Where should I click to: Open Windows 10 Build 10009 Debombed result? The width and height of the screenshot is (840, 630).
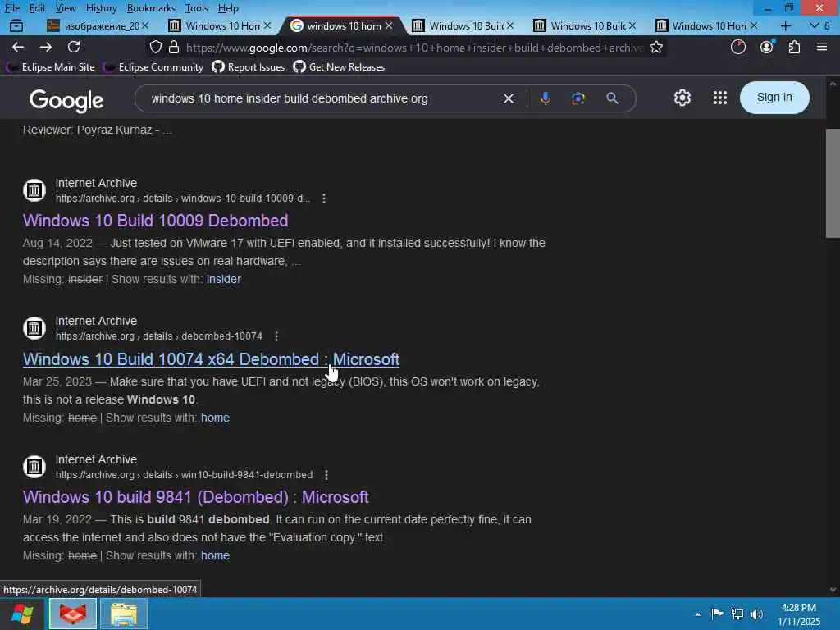click(155, 221)
